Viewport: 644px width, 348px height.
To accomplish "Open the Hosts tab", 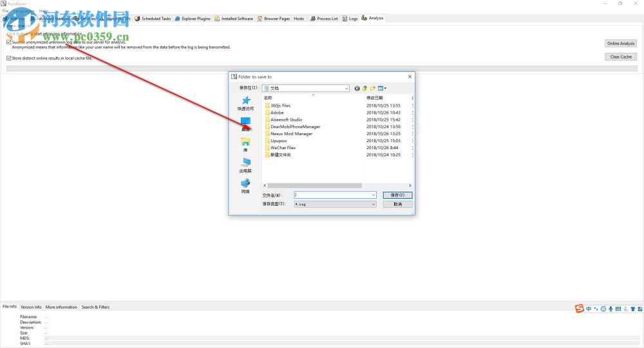I will (x=299, y=19).
